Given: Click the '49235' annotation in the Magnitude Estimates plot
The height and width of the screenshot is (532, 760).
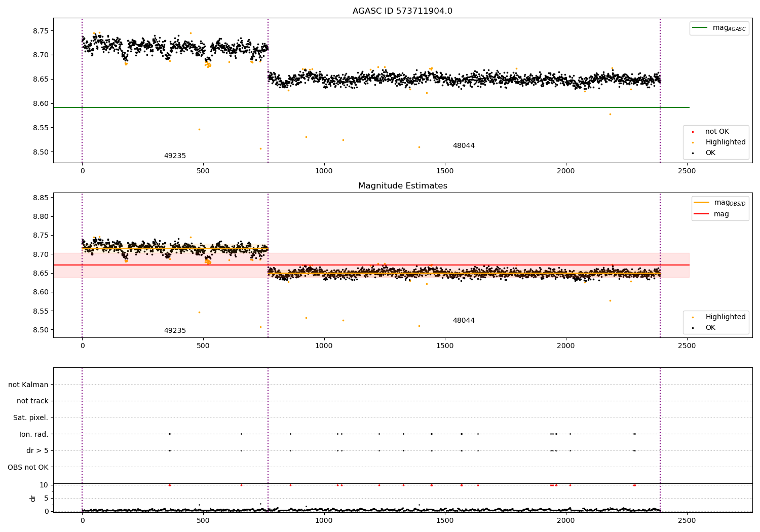Looking at the screenshot, I should 175,331.
